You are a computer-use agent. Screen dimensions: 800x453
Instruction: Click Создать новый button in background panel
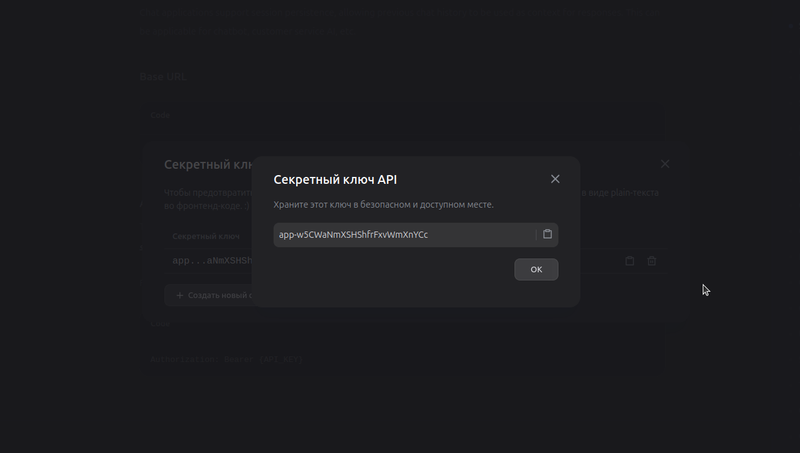pos(209,295)
